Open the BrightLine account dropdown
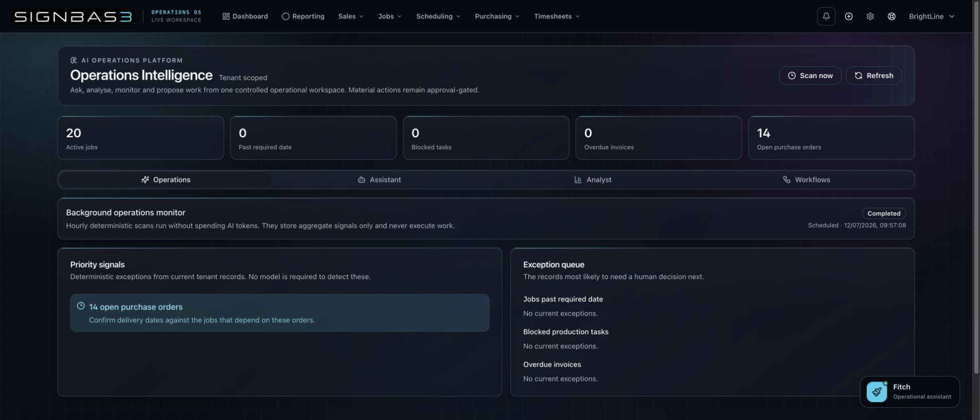 (932, 16)
